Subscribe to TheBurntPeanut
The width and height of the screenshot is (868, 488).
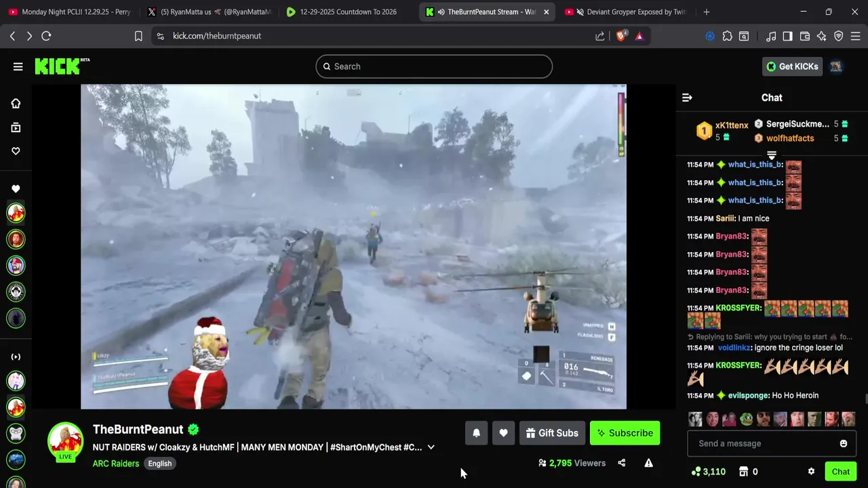(x=625, y=433)
